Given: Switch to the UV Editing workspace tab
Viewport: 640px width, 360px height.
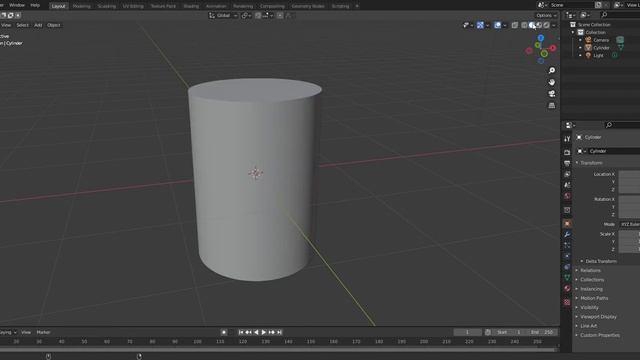Looking at the screenshot, I should point(133,6).
